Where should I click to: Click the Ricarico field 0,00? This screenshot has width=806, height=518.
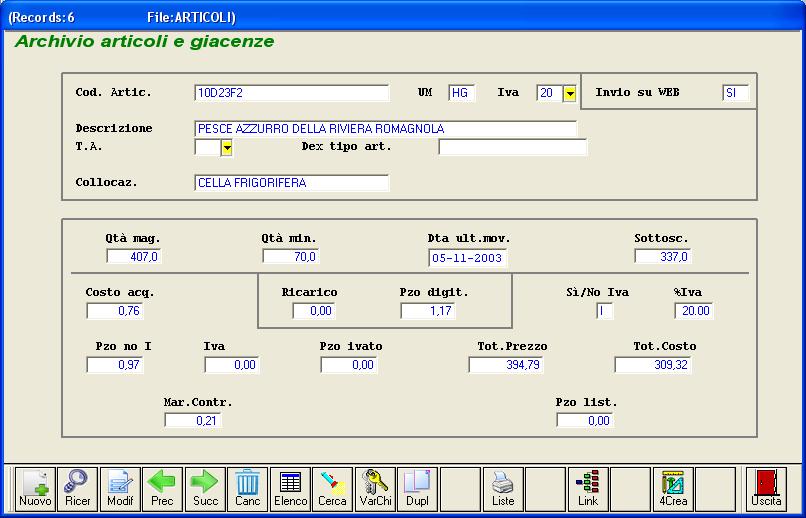pyautogui.click(x=314, y=311)
